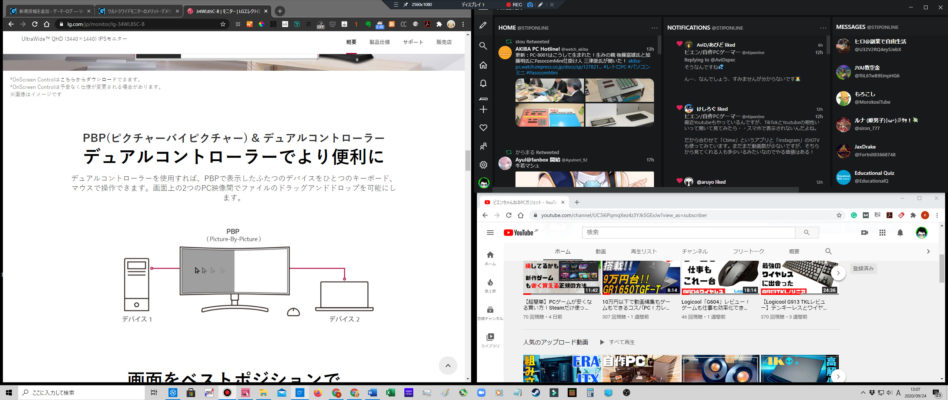Open the Windows Start menu
Viewport: 948px width, 400px height.
pyautogui.click(x=8, y=392)
